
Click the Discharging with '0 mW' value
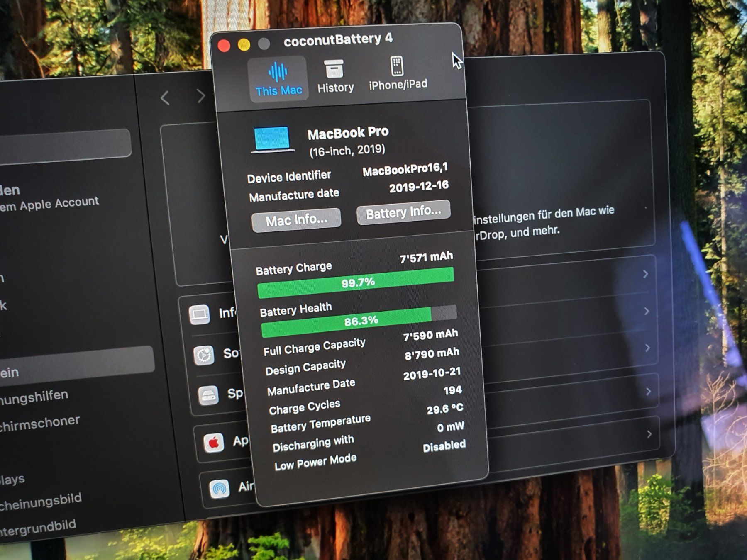[451, 427]
